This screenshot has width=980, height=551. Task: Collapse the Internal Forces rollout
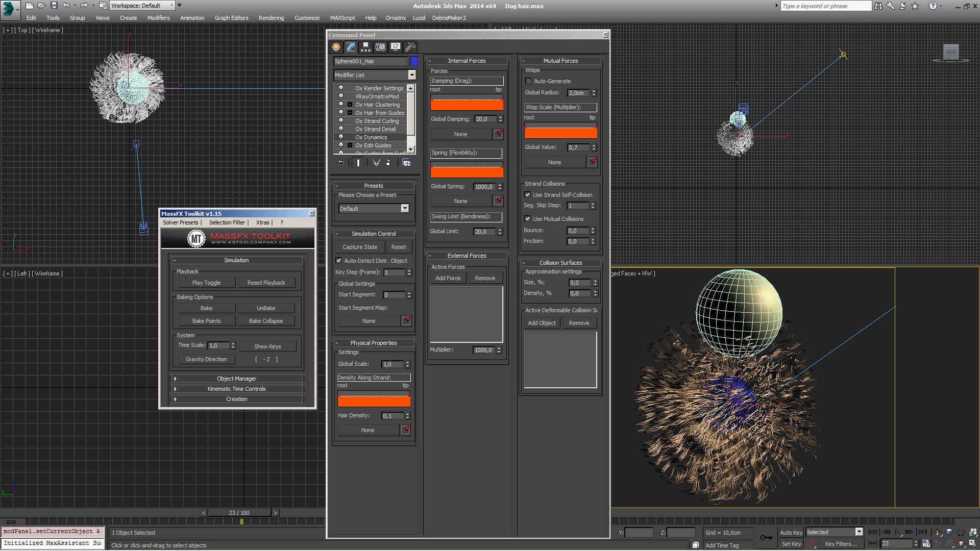coord(467,61)
